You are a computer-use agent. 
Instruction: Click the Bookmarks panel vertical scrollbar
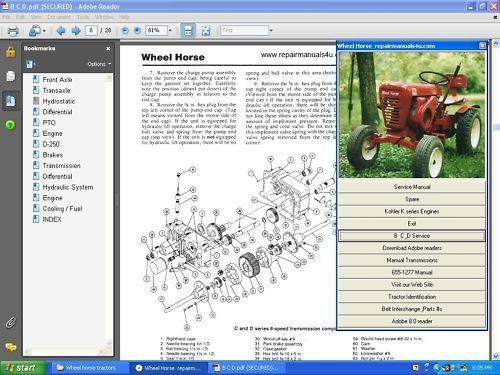point(109,212)
